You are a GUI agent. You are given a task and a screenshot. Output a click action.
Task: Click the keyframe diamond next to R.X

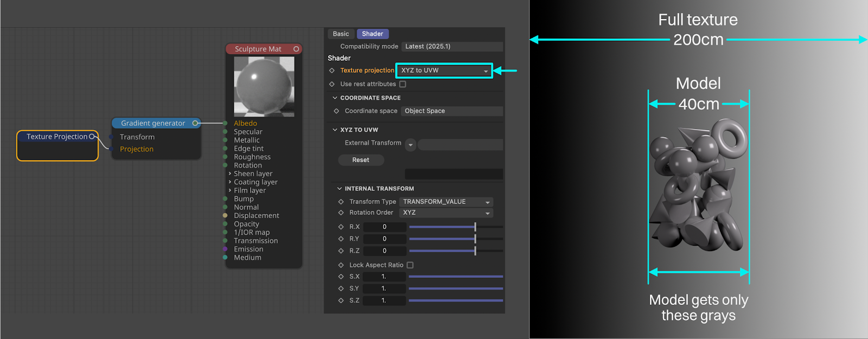click(341, 227)
